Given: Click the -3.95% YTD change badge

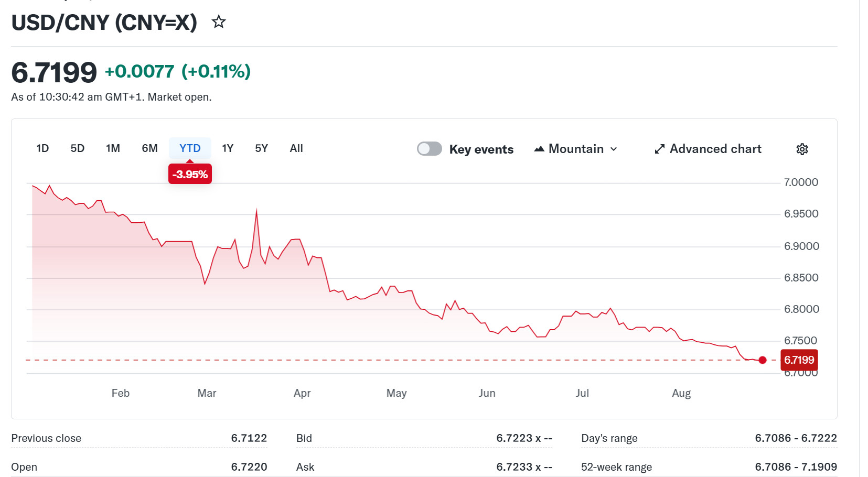Looking at the screenshot, I should 190,174.
